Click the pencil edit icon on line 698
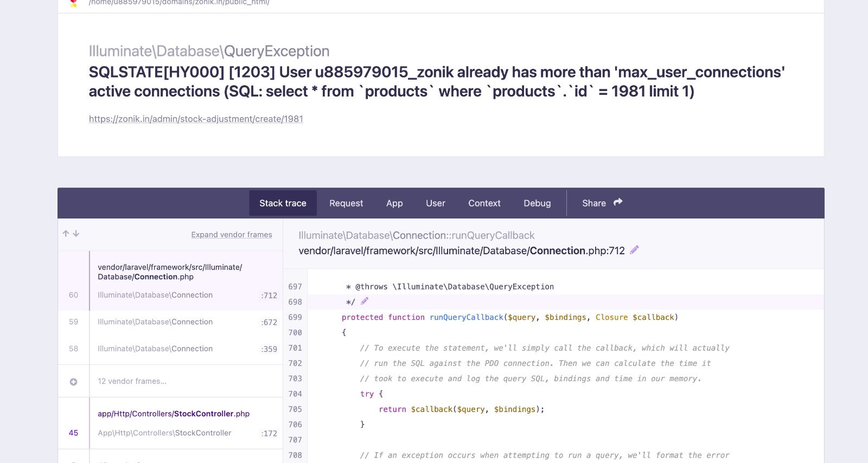 [365, 301]
